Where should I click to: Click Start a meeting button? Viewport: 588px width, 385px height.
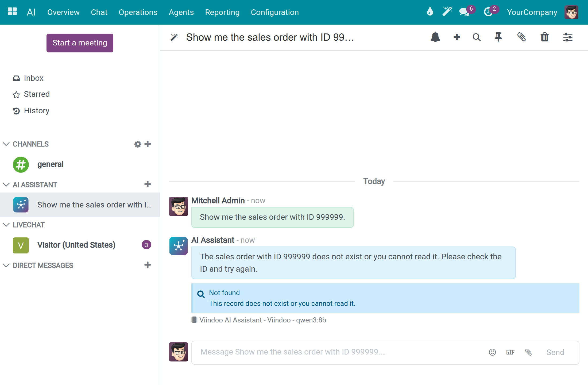(x=80, y=43)
